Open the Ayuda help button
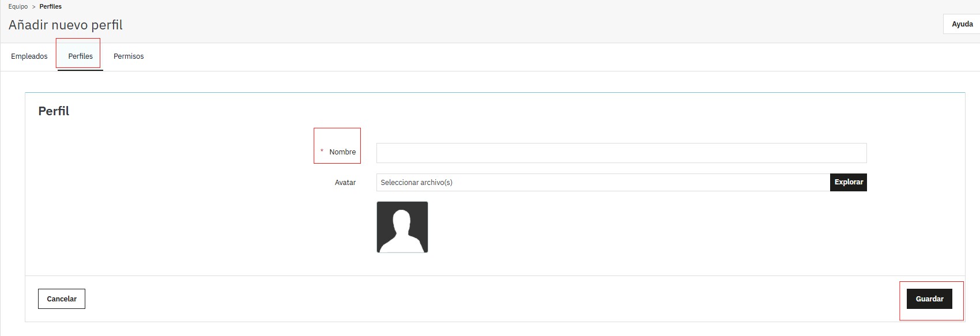 click(962, 24)
